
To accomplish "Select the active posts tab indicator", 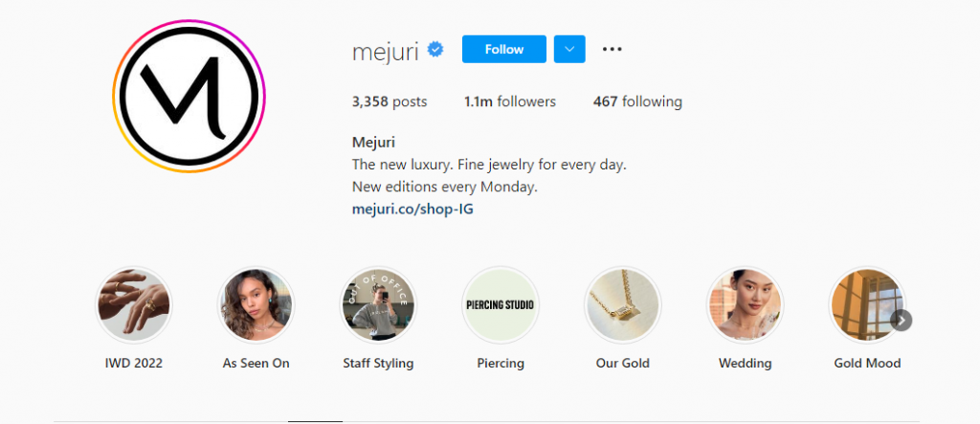I will pos(315,421).
